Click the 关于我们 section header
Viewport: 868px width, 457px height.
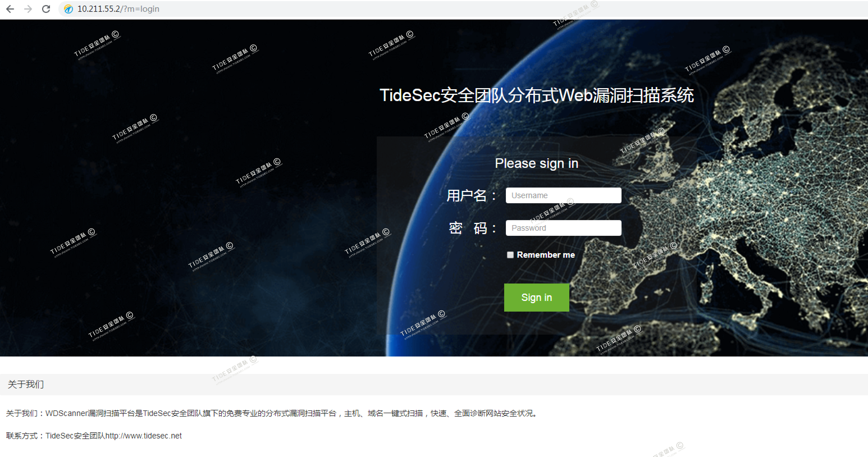point(26,384)
